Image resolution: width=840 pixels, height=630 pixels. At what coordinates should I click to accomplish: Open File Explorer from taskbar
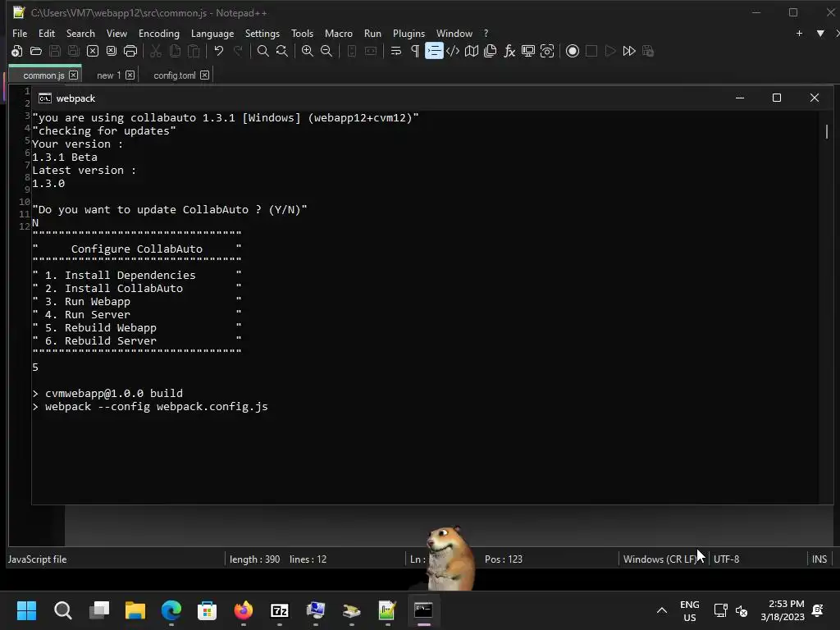pyautogui.click(x=135, y=610)
